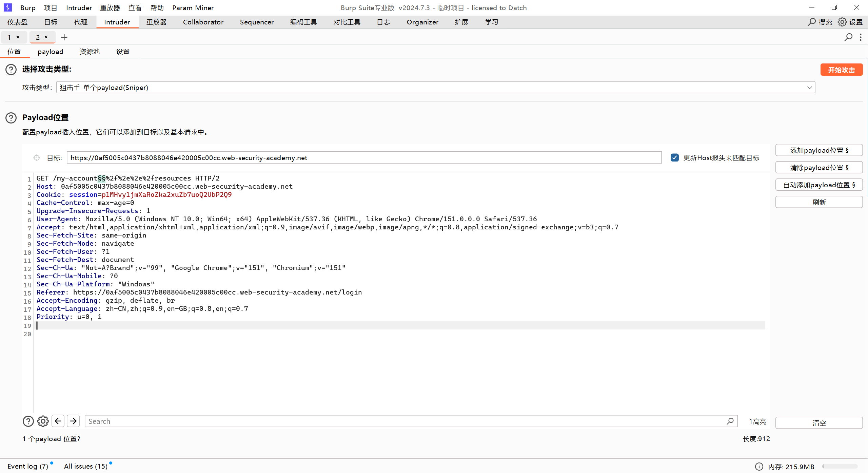Open help icon for attack type section

[11, 69]
